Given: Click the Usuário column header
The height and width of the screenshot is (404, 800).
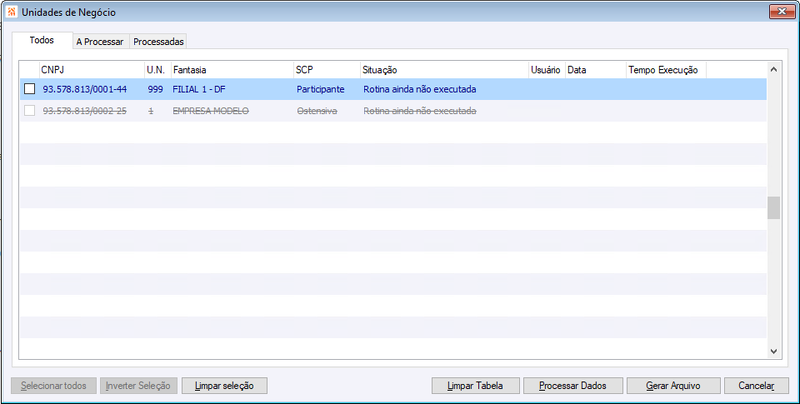Looking at the screenshot, I should 547,70.
